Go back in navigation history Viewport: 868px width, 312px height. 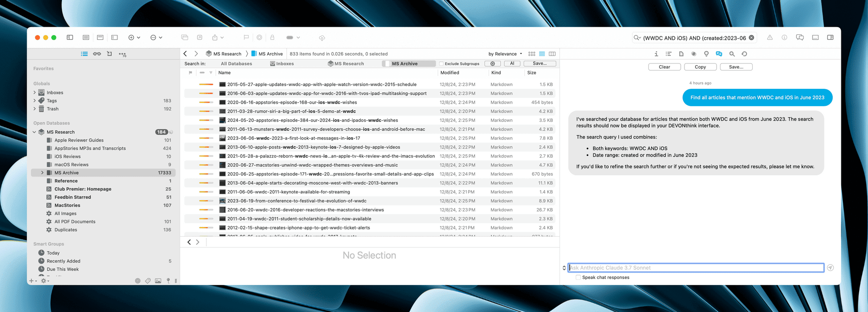(185, 54)
